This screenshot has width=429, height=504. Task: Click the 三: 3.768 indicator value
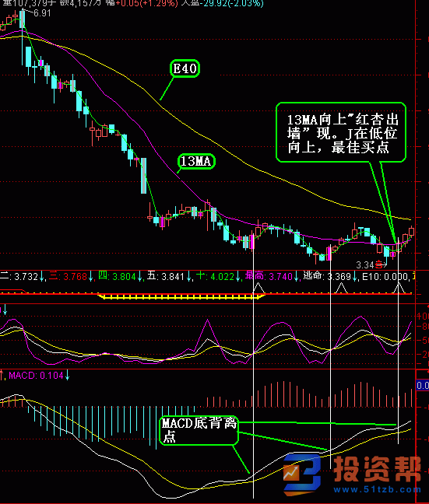tap(68, 276)
